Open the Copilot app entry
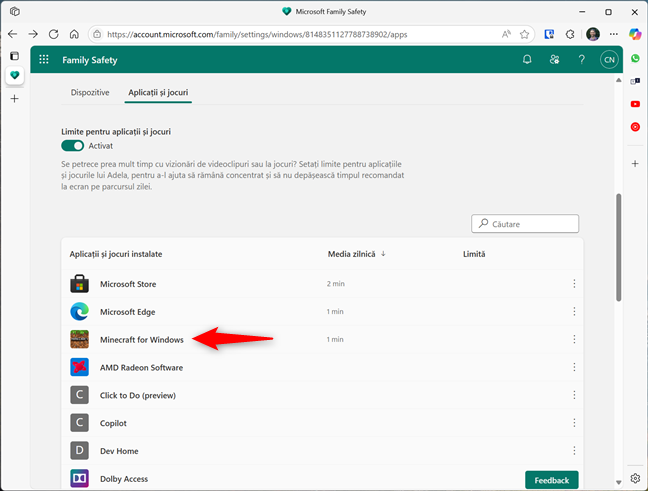 113,423
